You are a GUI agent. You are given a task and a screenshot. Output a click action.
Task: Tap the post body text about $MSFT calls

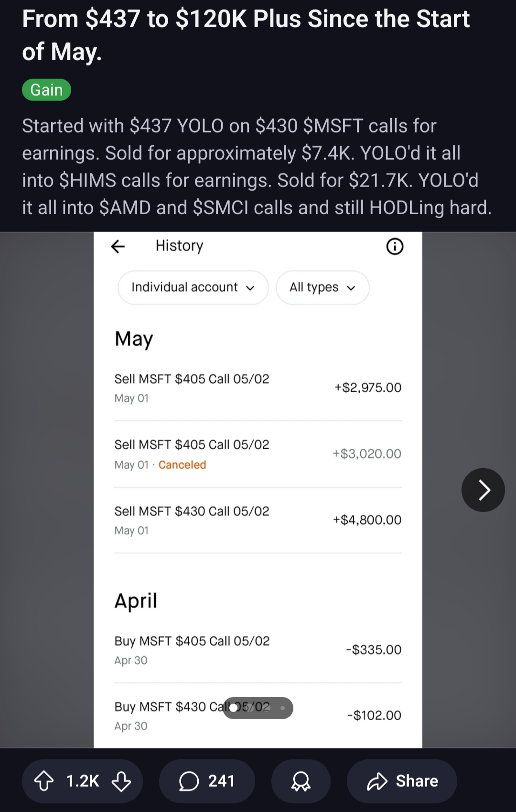[x=257, y=166]
